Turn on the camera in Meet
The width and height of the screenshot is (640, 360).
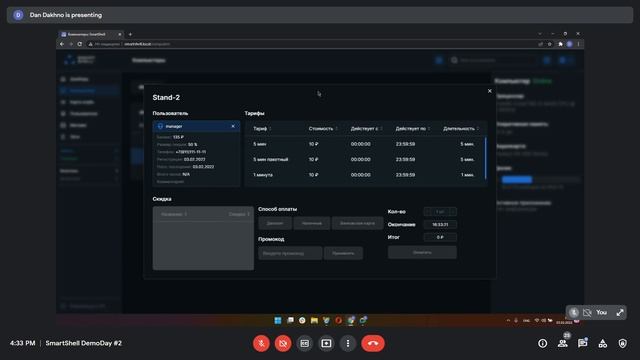pos(283,343)
